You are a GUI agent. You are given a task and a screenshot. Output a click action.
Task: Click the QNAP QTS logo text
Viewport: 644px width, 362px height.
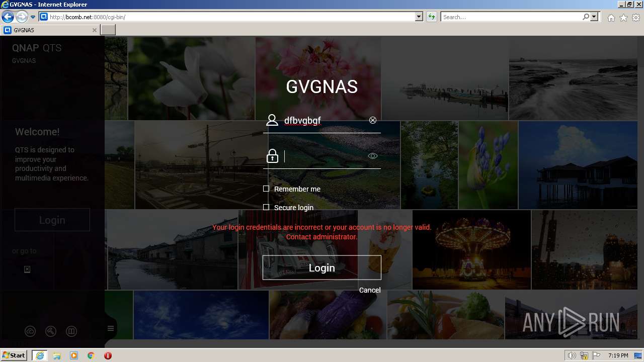pyautogui.click(x=37, y=48)
